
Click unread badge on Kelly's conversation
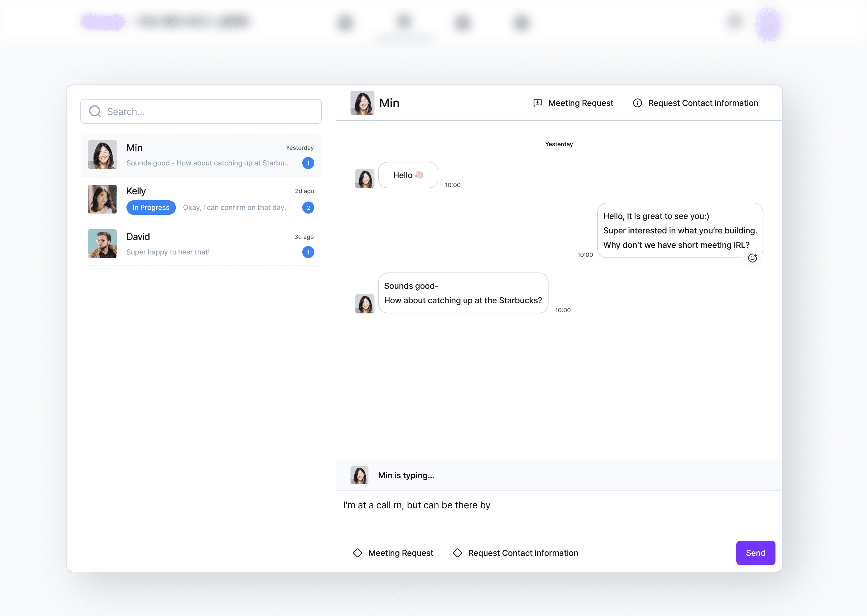click(308, 208)
